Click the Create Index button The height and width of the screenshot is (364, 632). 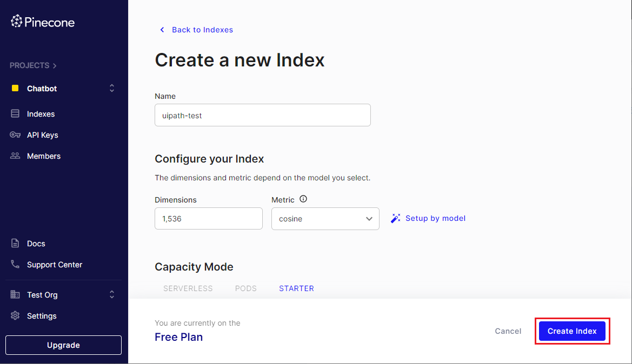(572, 331)
